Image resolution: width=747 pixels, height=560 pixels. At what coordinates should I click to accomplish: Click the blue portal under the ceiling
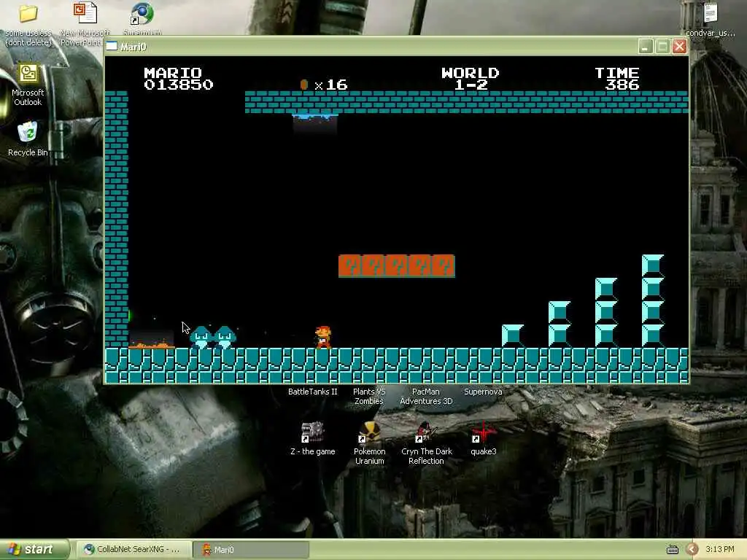click(x=315, y=116)
